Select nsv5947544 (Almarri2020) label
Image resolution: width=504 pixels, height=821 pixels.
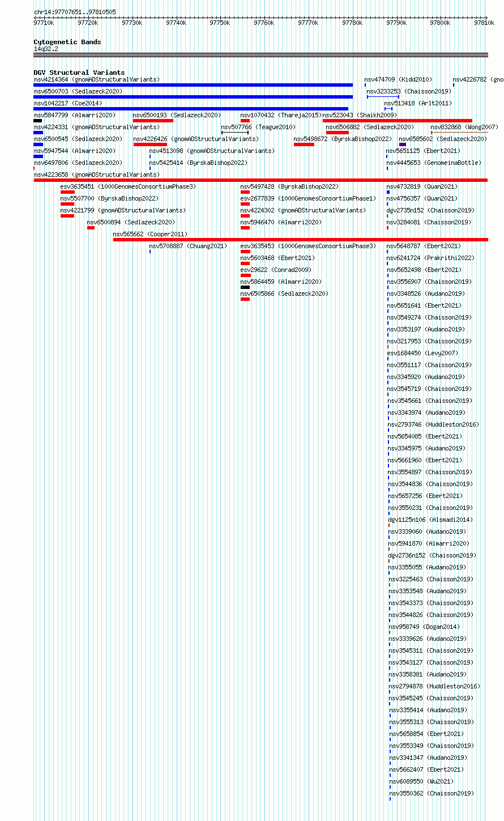point(75,151)
